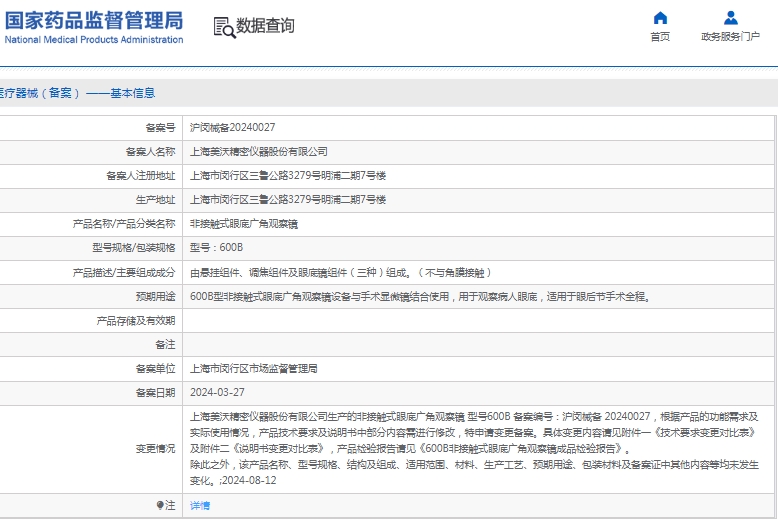Open the 政务服务门户 user portal icon
The image size is (778, 522).
pos(730,18)
